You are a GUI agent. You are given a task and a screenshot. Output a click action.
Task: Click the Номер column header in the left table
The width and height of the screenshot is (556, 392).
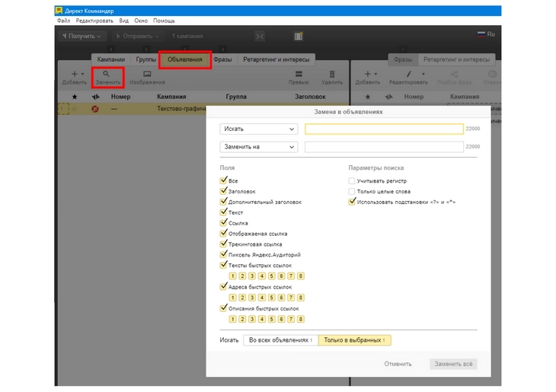tap(120, 97)
